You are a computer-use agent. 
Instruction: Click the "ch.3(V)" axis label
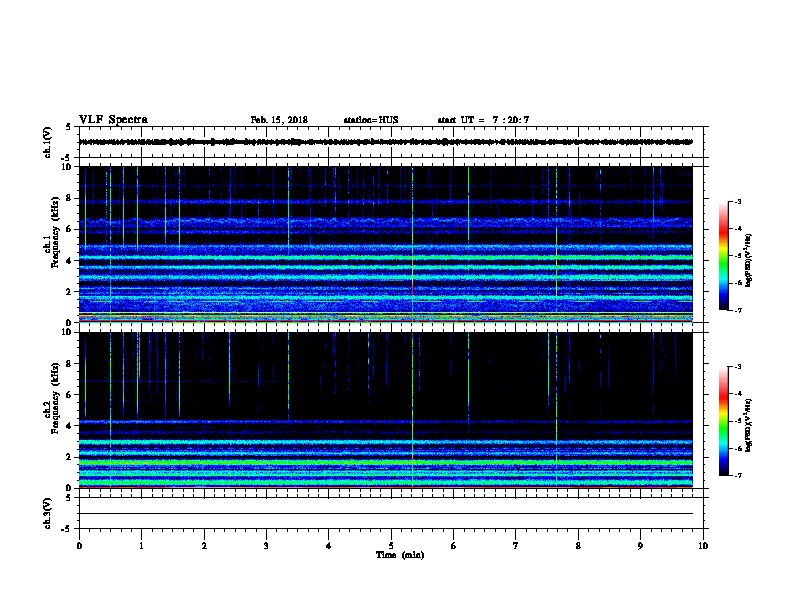pyautogui.click(x=48, y=513)
